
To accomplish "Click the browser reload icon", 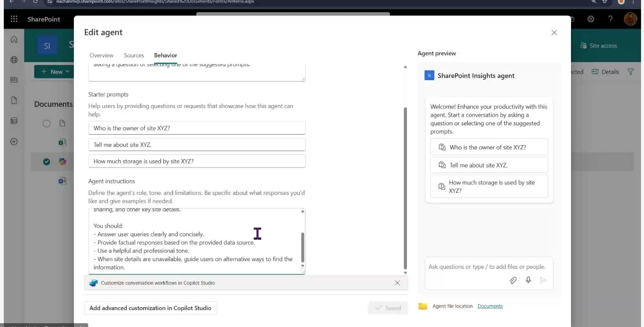I will point(35,2).
